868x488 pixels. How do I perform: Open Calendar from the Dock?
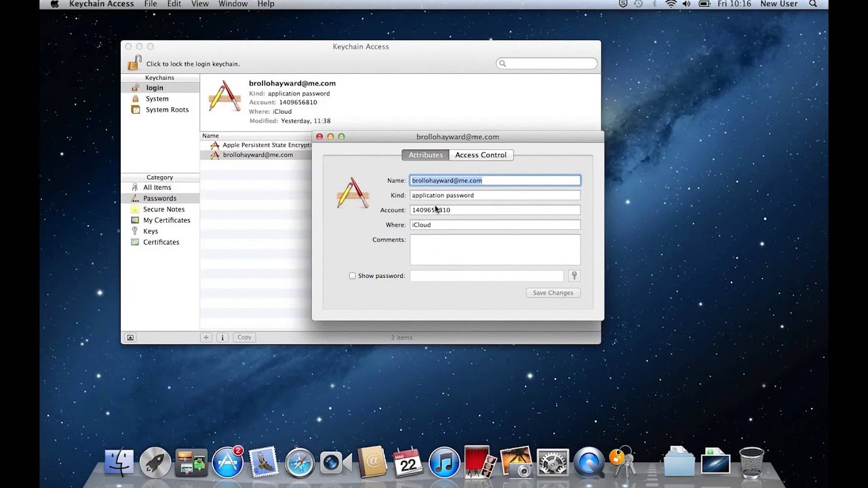click(408, 462)
